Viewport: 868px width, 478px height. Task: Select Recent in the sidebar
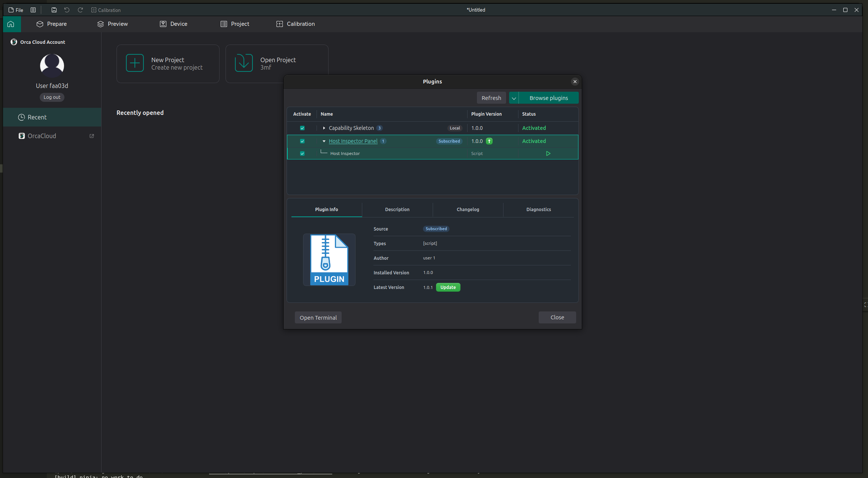(52, 117)
